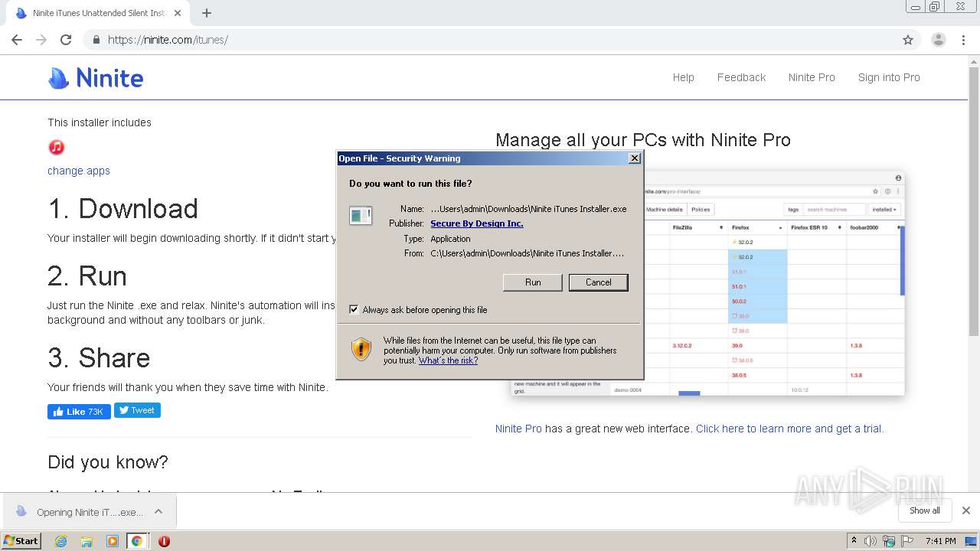Open the Chrome three-dot menu
The height and width of the screenshot is (551, 980).
(x=964, y=40)
